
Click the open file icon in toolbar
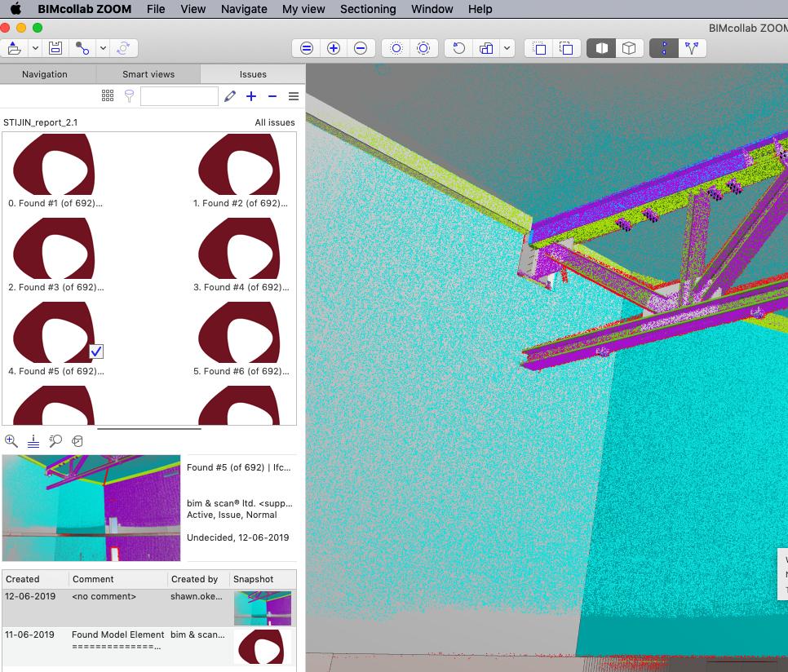coord(14,48)
